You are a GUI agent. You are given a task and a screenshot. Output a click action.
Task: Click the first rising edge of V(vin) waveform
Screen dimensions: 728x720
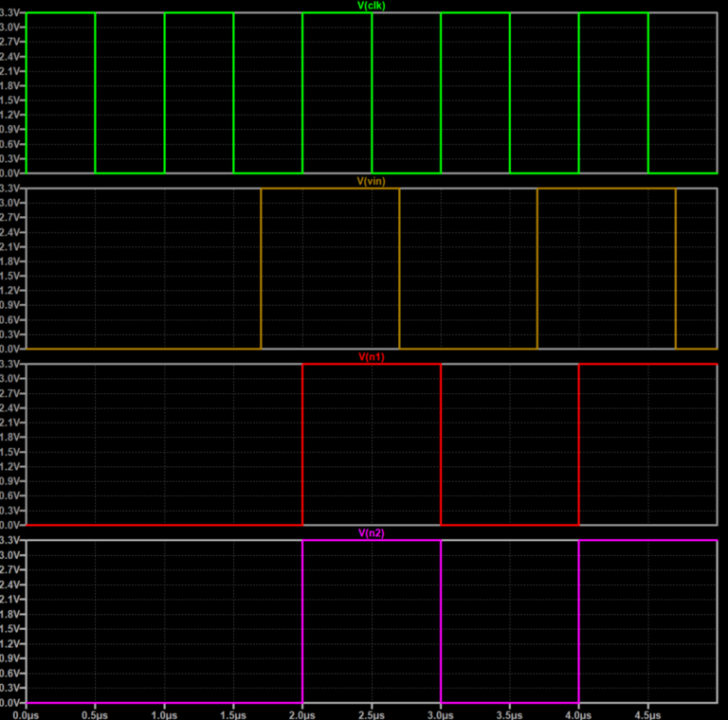click(x=262, y=270)
